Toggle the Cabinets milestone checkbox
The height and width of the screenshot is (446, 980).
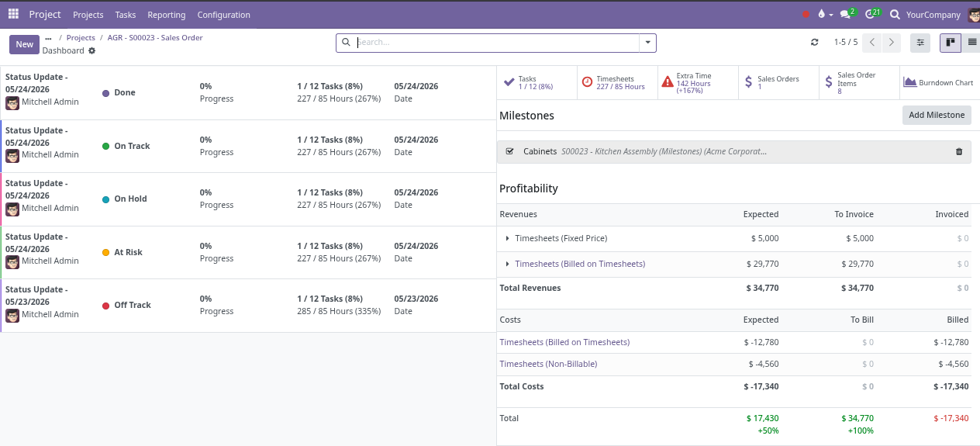509,151
